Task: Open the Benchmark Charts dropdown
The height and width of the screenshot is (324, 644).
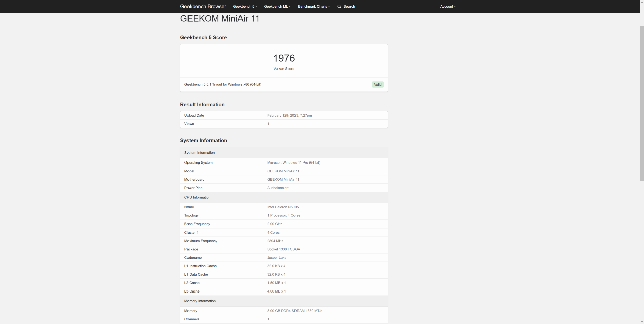Action: [314, 6]
